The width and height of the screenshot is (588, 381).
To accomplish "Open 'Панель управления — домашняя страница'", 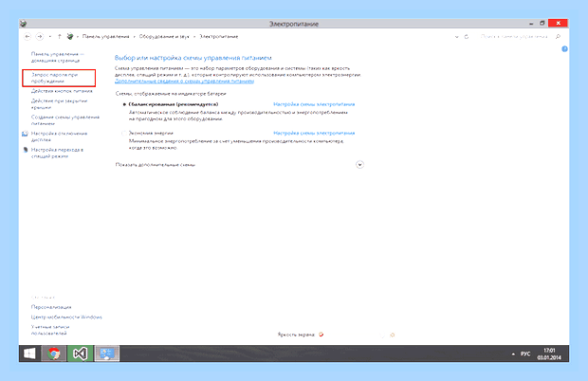I will [57, 57].
